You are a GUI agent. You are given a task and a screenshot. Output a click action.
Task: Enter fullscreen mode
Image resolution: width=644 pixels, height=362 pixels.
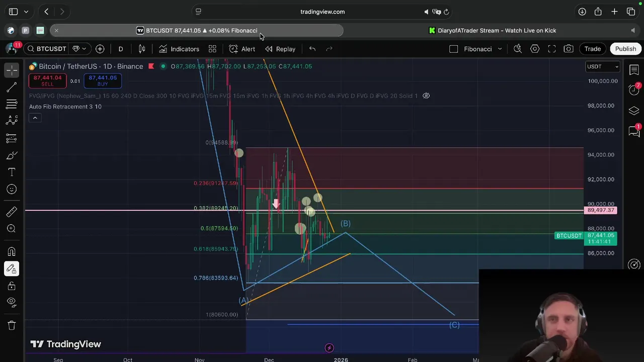click(x=552, y=49)
